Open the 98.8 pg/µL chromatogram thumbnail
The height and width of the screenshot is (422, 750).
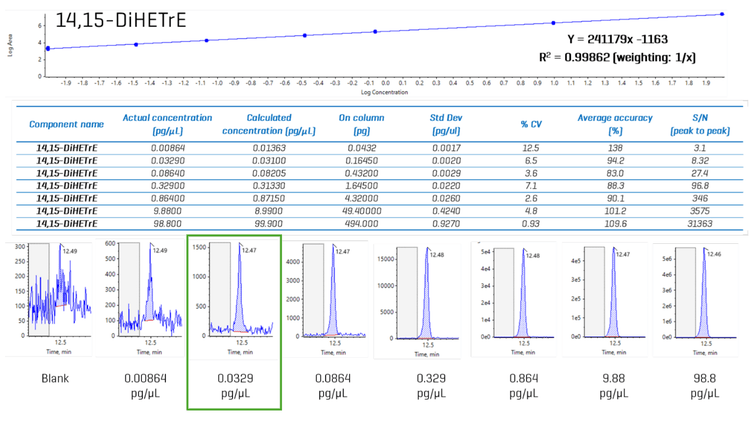point(696,297)
